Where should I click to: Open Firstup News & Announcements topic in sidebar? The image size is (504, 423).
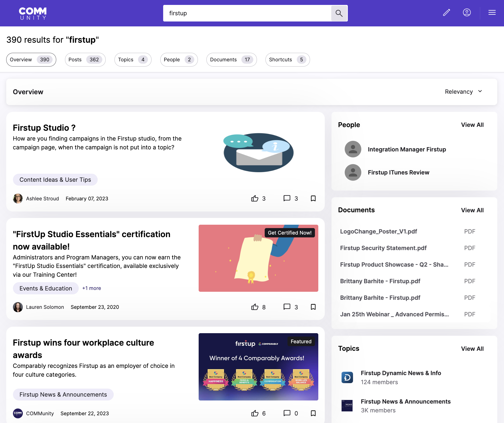tap(406, 402)
